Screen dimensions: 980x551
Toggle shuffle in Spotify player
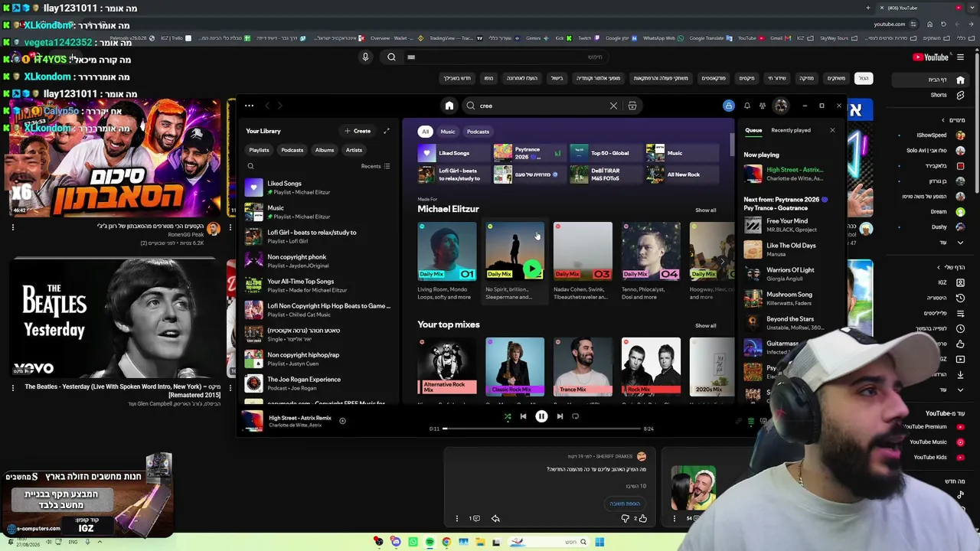(507, 416)
